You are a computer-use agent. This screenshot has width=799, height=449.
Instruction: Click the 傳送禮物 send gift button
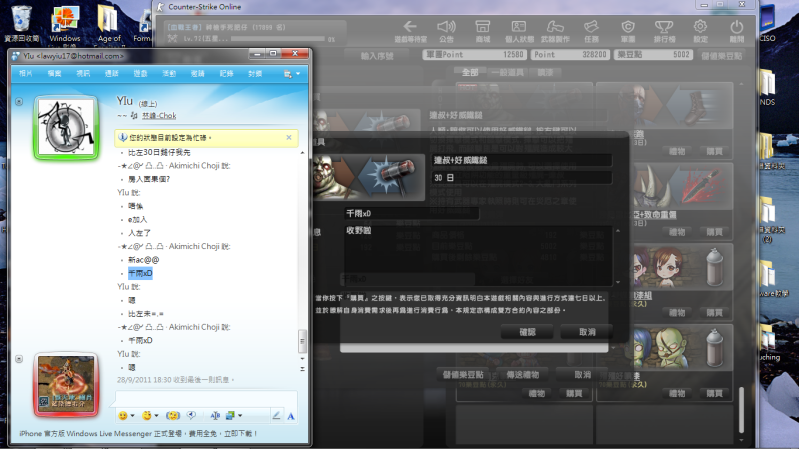click(522, 375)
